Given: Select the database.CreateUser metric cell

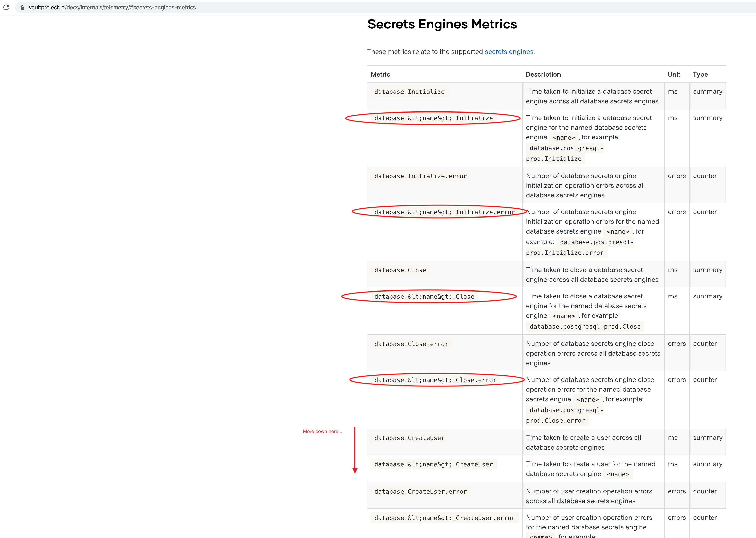Looking at the screenshot, I should click(409, 438).
